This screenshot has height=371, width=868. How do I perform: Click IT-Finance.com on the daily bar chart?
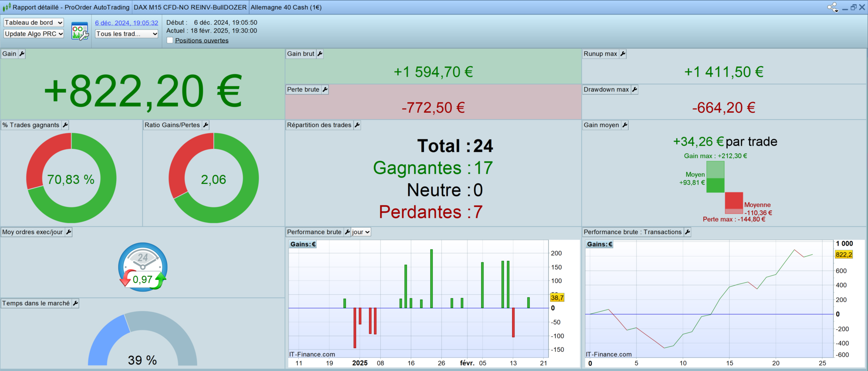click(x=312, y=354)
